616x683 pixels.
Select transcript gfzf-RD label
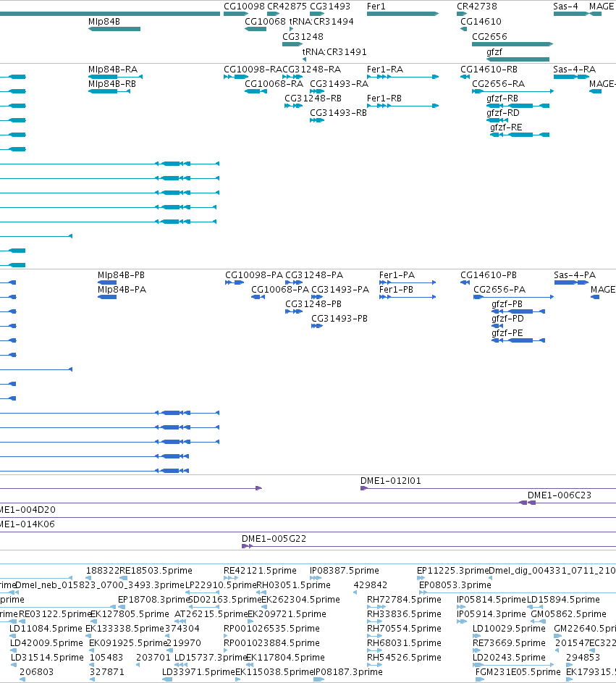coord(503,113)
